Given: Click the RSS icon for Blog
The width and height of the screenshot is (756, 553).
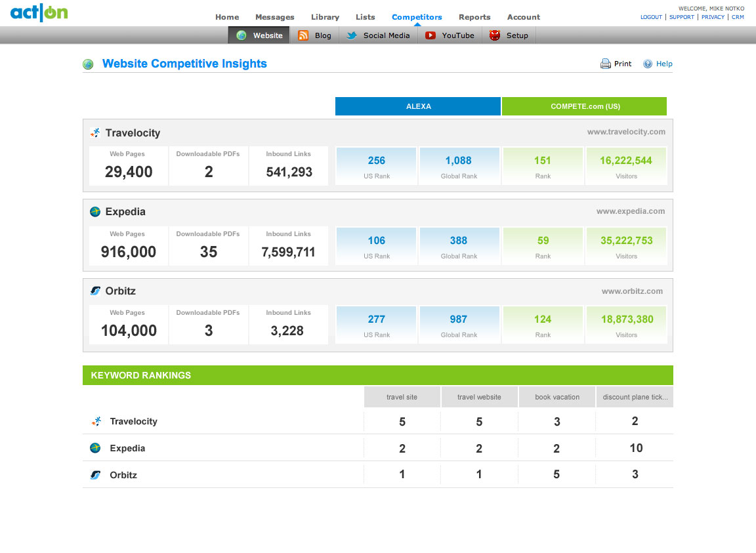Looking at the screenshot, I should [303, 35].
